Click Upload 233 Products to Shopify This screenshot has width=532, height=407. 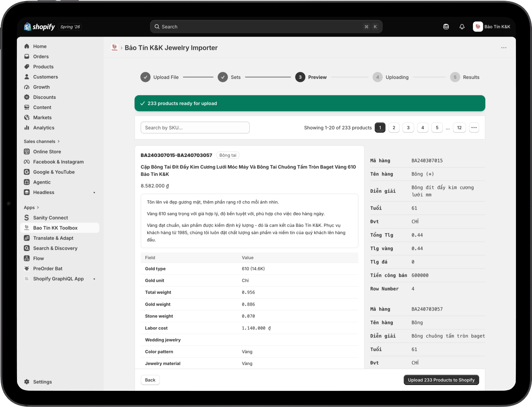point(441,380)
